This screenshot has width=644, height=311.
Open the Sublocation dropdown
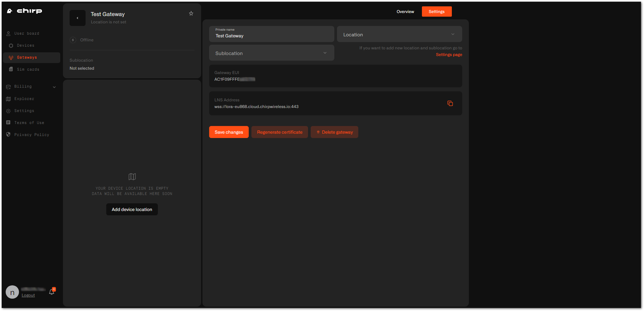[271, 53]
